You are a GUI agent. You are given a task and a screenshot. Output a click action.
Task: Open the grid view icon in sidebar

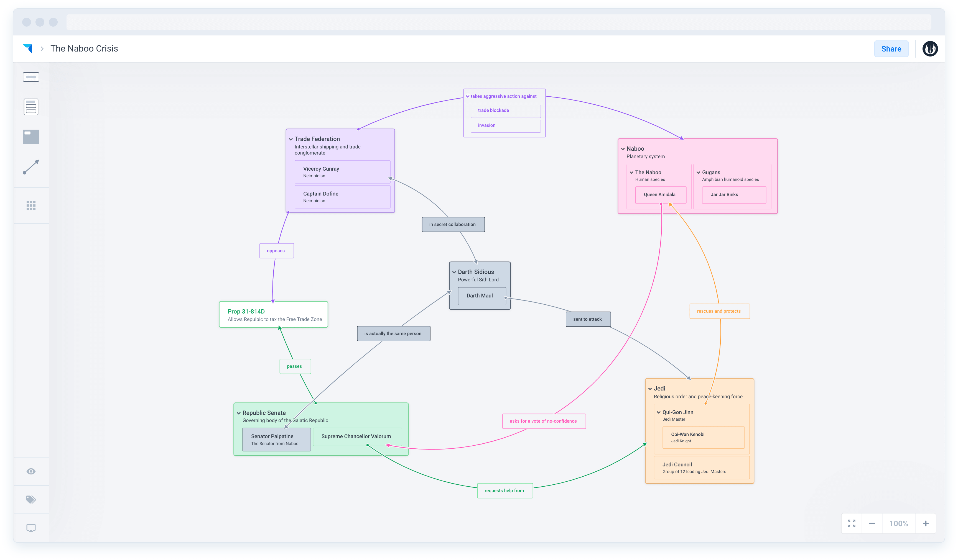pyautogui.click(x=31, y=205)
